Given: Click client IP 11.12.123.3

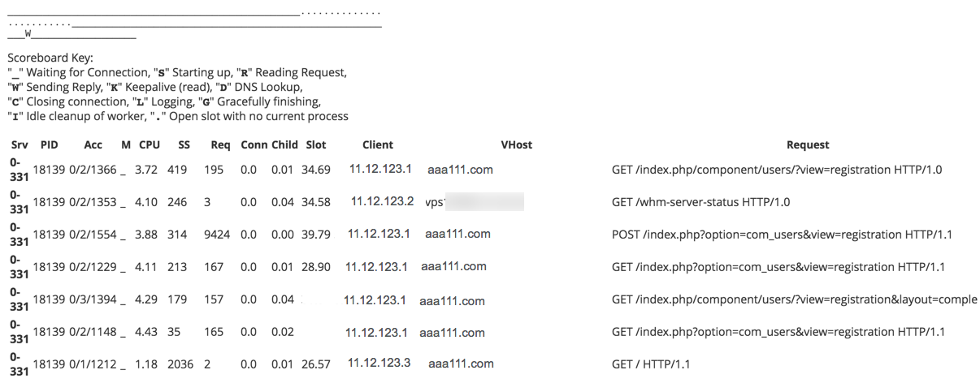Looking at the screenshot, I should 379,364.
